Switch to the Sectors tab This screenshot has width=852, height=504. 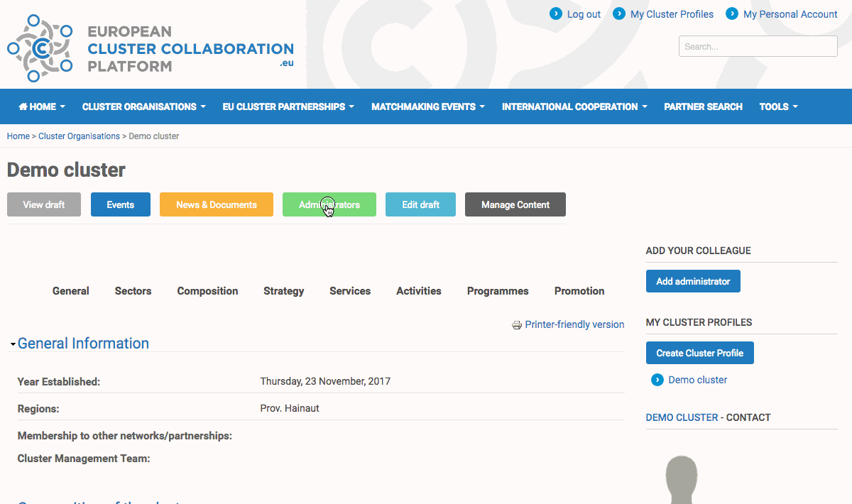point(133,291)
